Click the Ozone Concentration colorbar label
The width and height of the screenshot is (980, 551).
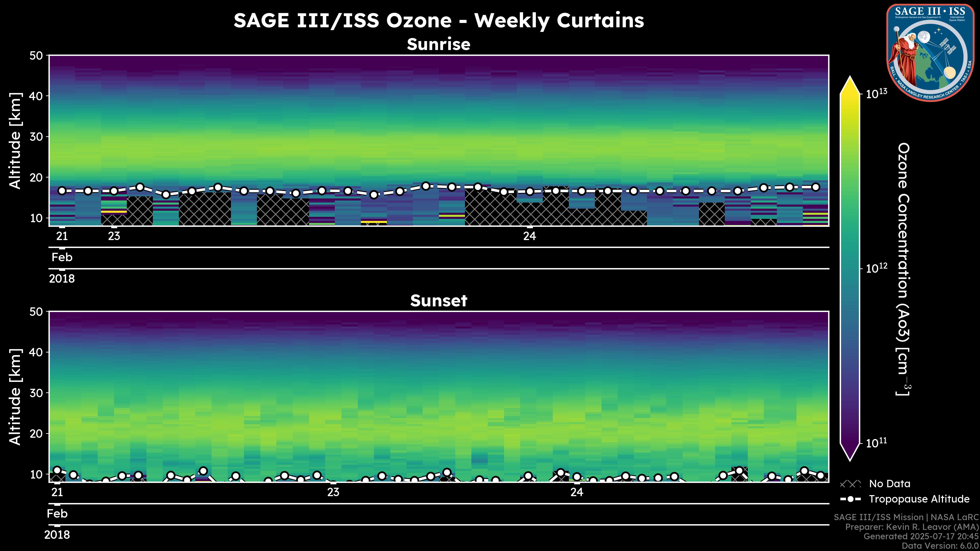[903, 269]
